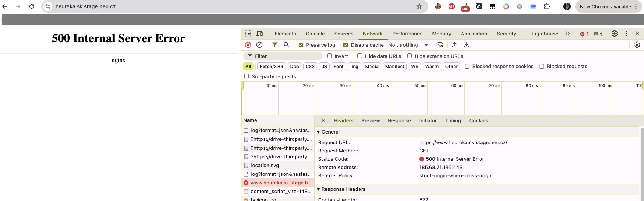The image size is (644, 201).
Task: Open the Lighthouse tab
Action: [545, 33]
